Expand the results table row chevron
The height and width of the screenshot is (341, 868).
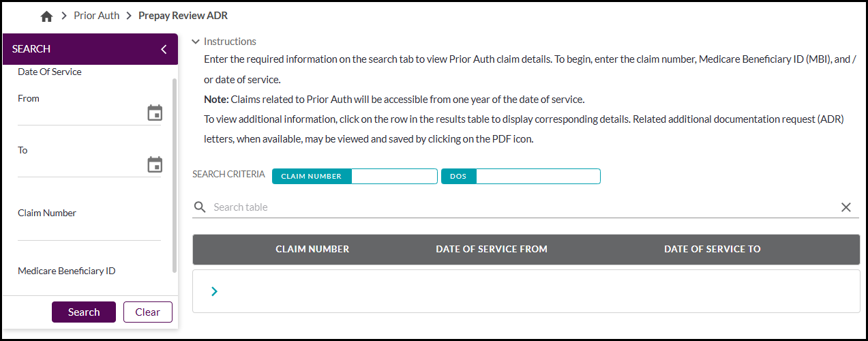(x=214, y=292)
